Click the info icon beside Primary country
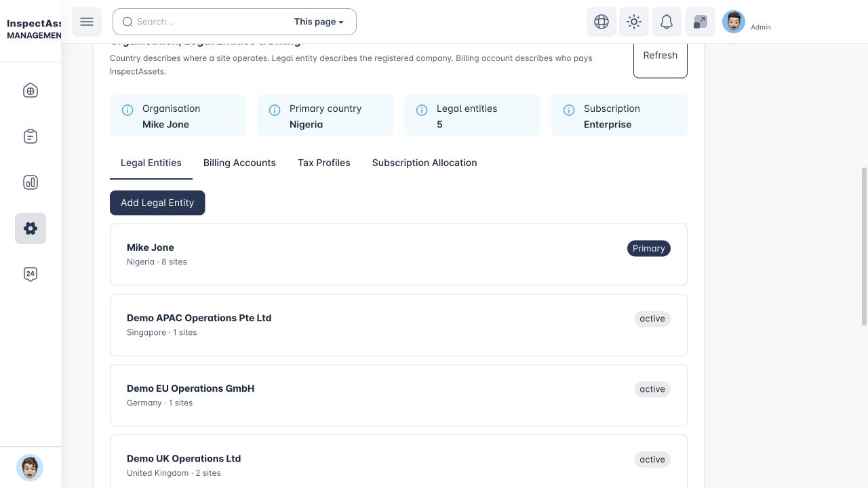 (x=275, y=110)
